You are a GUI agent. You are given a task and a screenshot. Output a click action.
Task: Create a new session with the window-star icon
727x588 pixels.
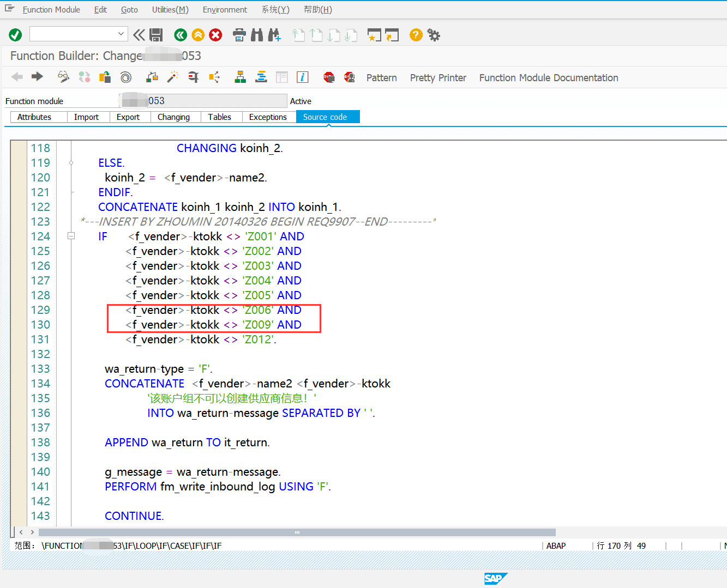click(374, 35)
